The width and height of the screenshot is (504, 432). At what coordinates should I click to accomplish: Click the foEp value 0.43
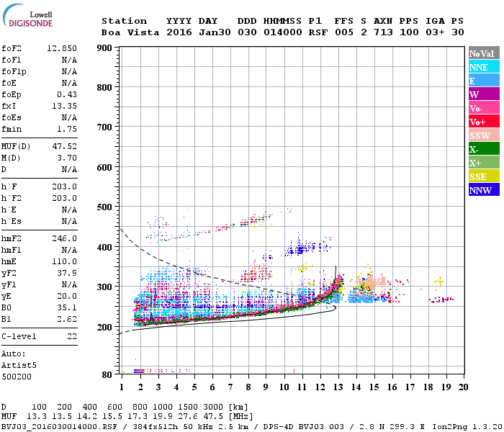click(x=67, y=94)
